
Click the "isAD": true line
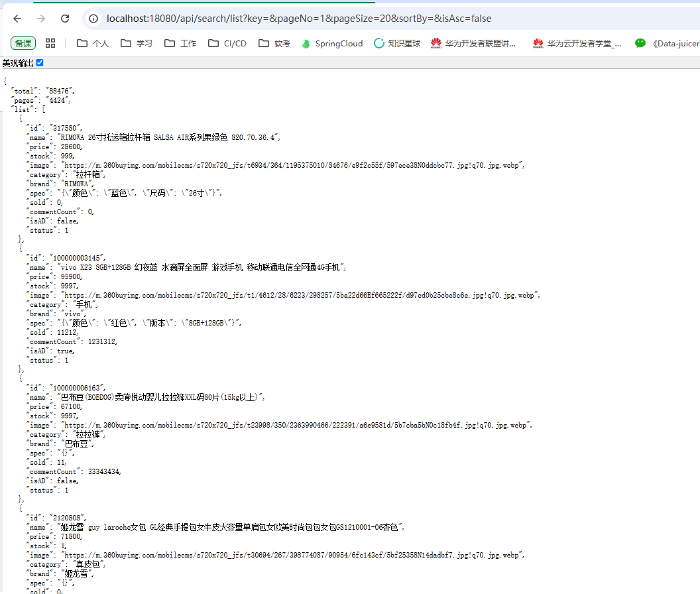coord(50,351)
